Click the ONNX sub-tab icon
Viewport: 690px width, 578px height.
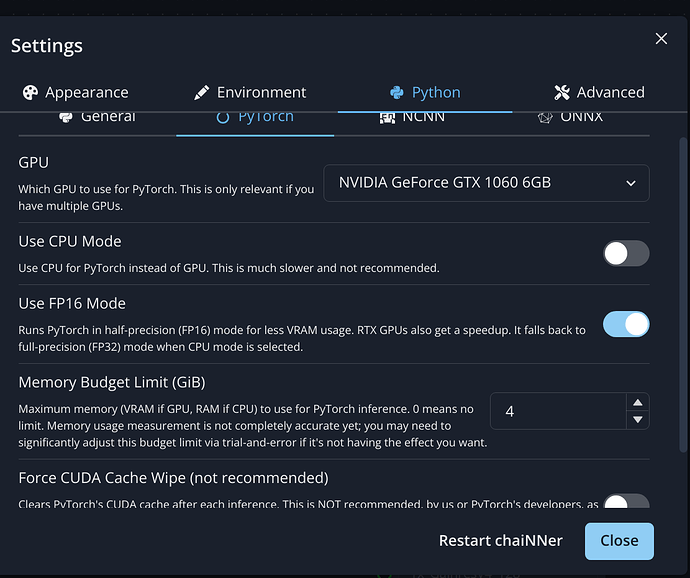tap(545, 117)
